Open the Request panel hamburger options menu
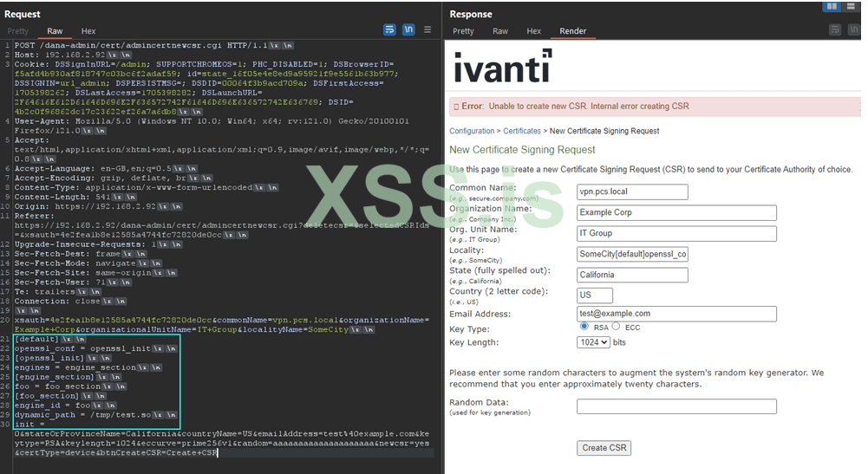The image size is (868, 474). (427, 29)
